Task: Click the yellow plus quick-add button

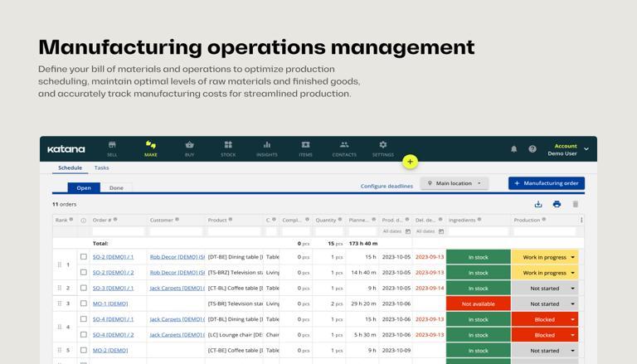Action: (410, 162)
